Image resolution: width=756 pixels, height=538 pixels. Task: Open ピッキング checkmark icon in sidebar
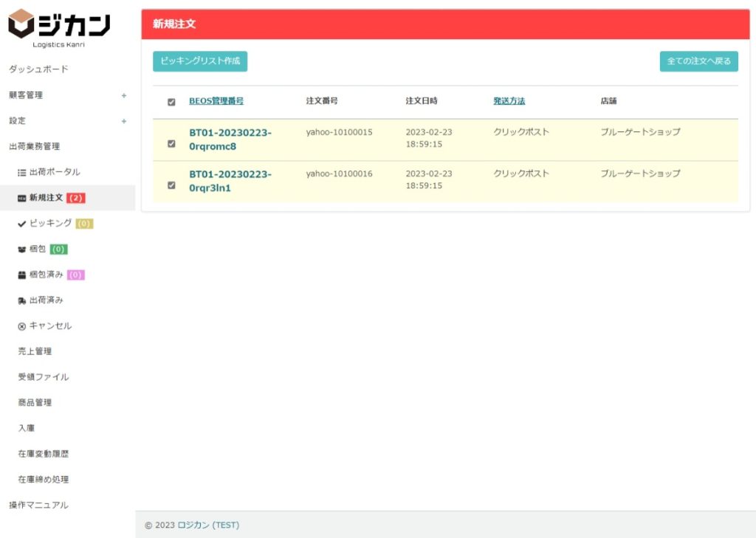click(x=21, y=223)
